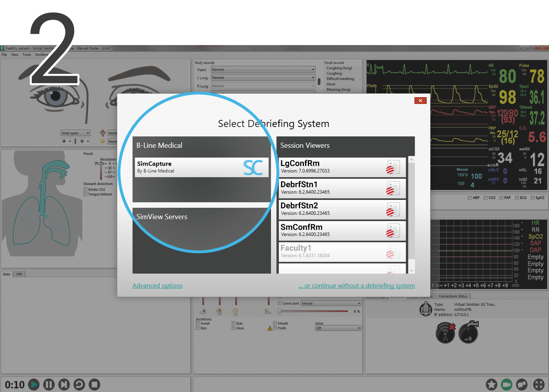The image size is (549, 392).
Task: Open the Lower port Arterial dropdown
Action: [331, 303]
